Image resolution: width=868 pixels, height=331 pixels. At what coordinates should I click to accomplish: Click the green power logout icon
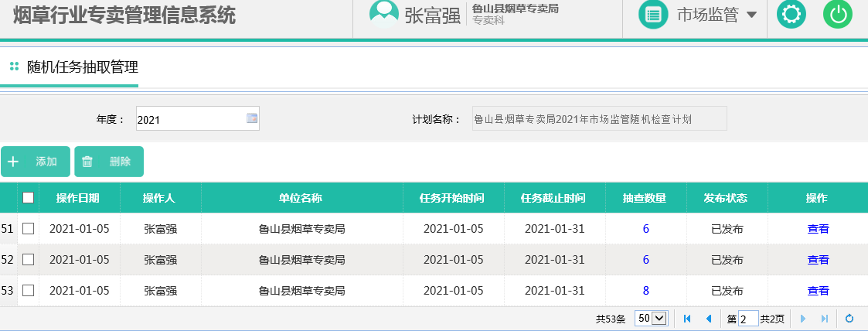click(838, 15)
